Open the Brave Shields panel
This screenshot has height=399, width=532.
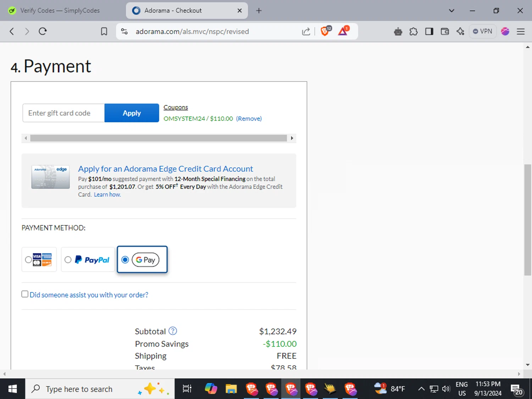click(x=326, y=31)
